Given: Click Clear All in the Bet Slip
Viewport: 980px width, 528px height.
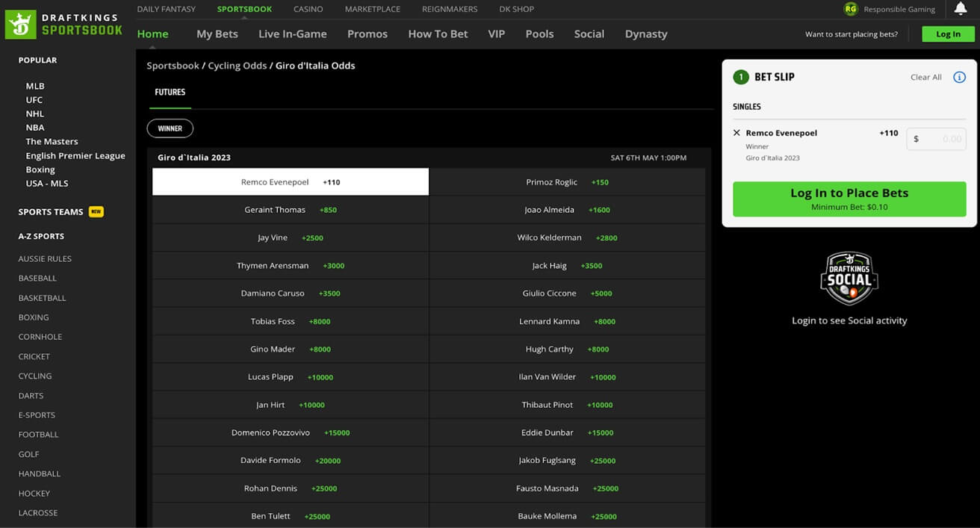Looking at the screenshot, I should click(x=926, y=77).
